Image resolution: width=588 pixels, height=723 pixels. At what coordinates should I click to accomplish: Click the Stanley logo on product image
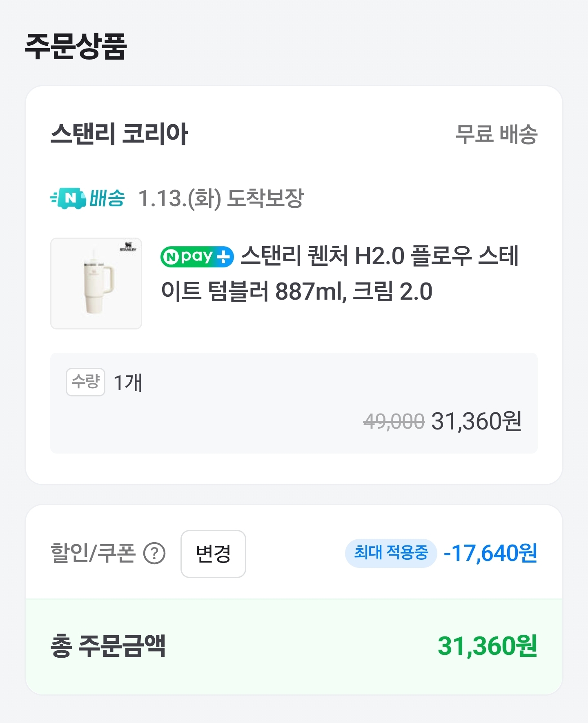click(128, 247)
